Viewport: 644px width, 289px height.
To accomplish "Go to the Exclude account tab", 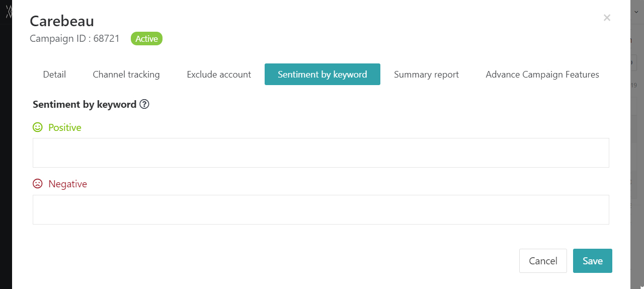I will 219,75.
